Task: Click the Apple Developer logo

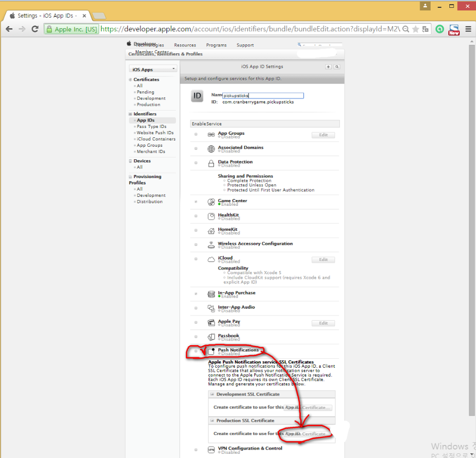Action: 129,44
